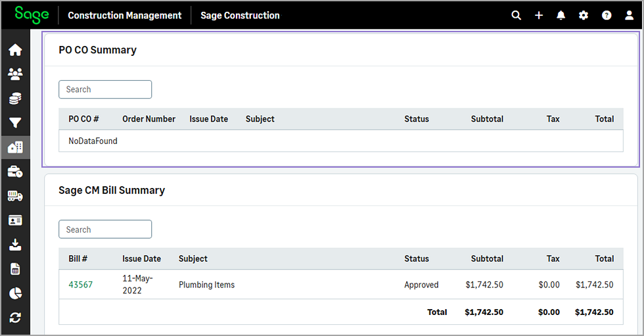Click the bold $0.00 tax total
The height and width of the screenshot is (336, 644).
pyautogui.click(x=549, y=312)
